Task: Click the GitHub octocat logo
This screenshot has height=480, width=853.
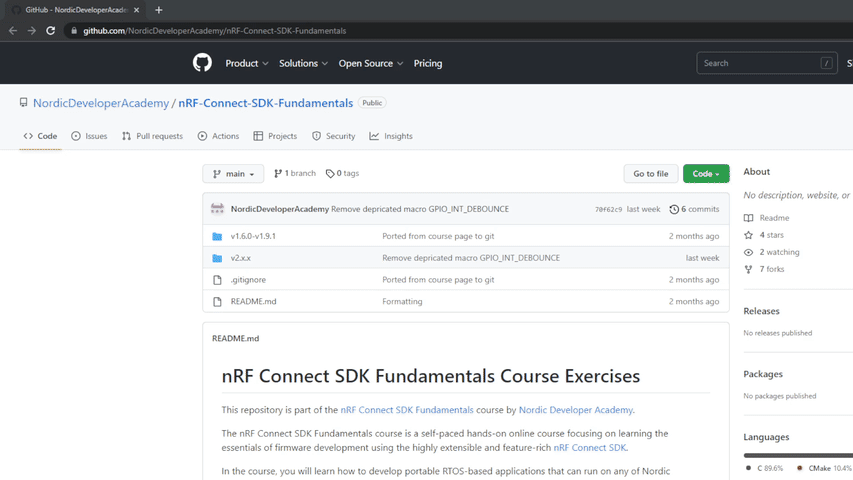Action: [x=202, y=63]
